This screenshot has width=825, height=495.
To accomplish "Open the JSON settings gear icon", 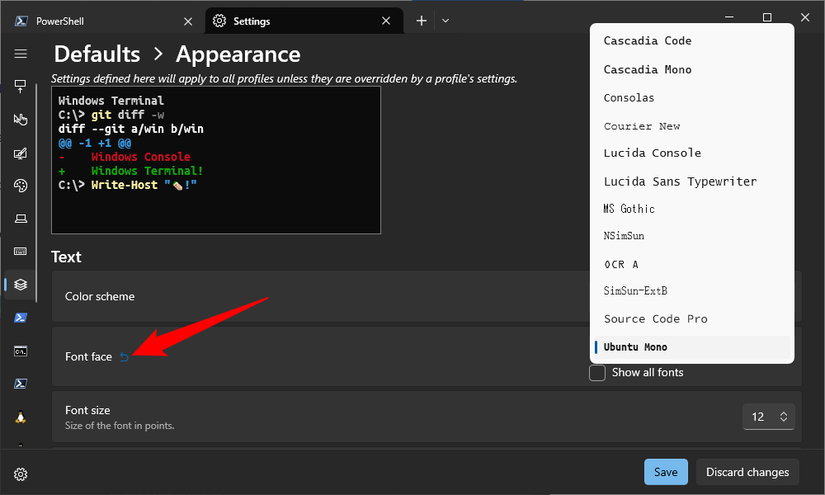I will tap(21, 474).
